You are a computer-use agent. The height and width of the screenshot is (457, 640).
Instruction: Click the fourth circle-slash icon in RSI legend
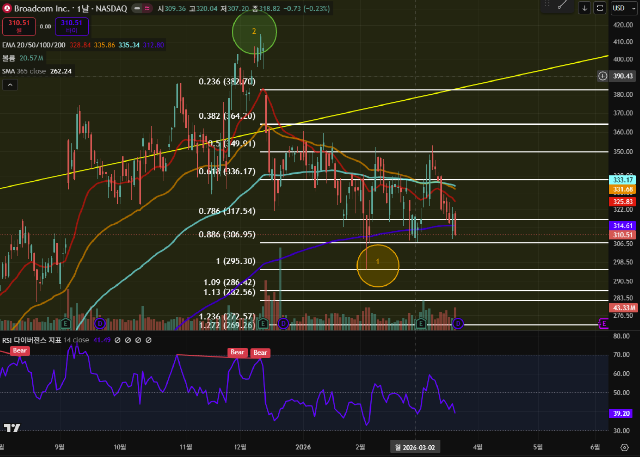click(149, 340)
